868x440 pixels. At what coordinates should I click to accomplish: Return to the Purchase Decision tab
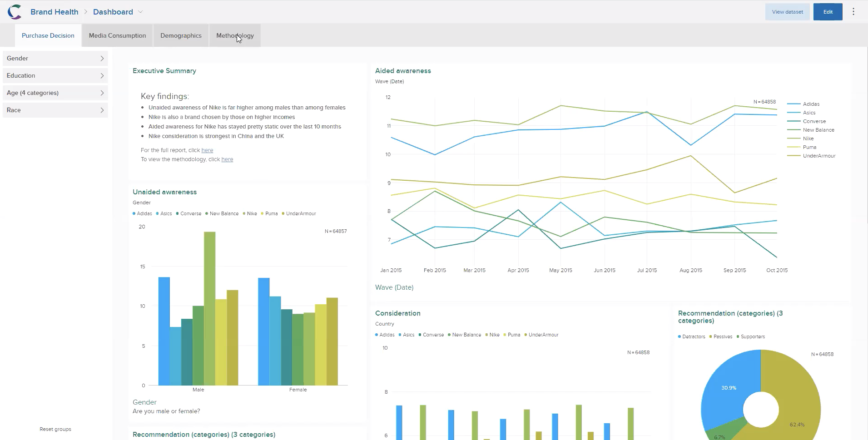(x=48, y=35)
